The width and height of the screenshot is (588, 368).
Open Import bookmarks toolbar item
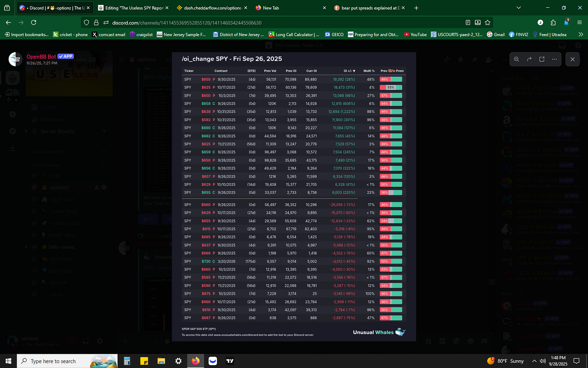(27, 34)
